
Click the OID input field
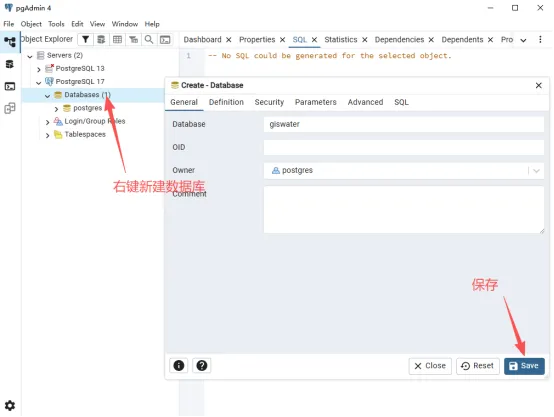point(403,147)
